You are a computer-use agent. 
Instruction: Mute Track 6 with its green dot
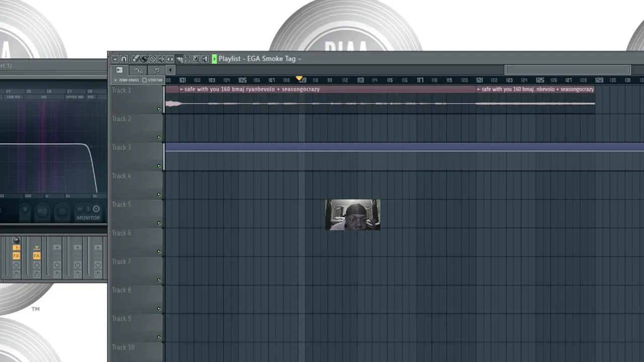[159, 251]
